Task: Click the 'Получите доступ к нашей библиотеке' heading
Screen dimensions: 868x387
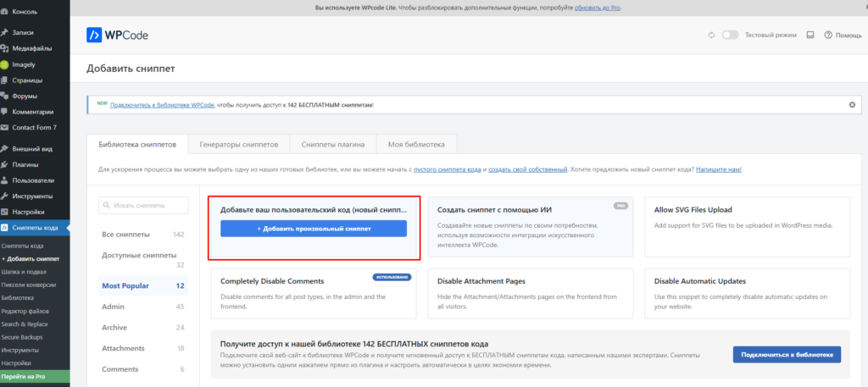Action: point(354,344)
